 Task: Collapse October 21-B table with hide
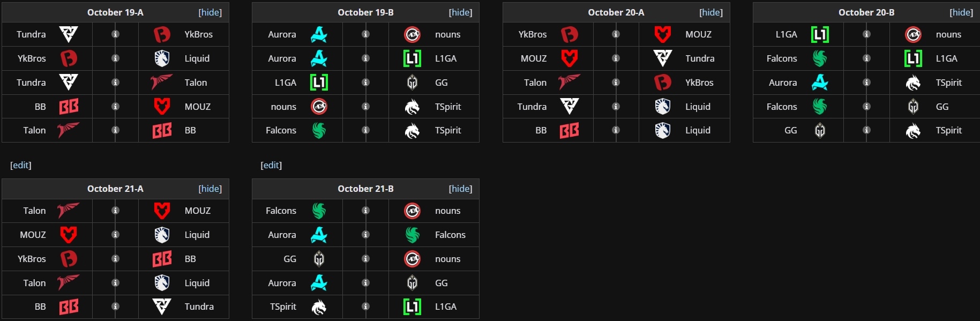point(460,189)
